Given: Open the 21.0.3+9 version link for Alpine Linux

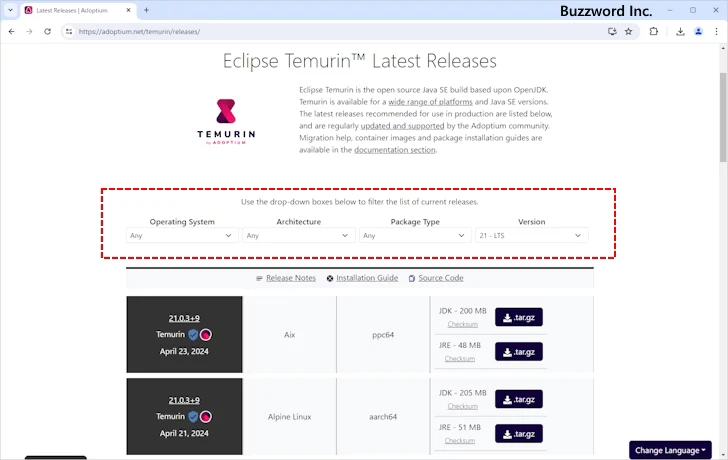Looking at the screenshot, I should [184, 400].
